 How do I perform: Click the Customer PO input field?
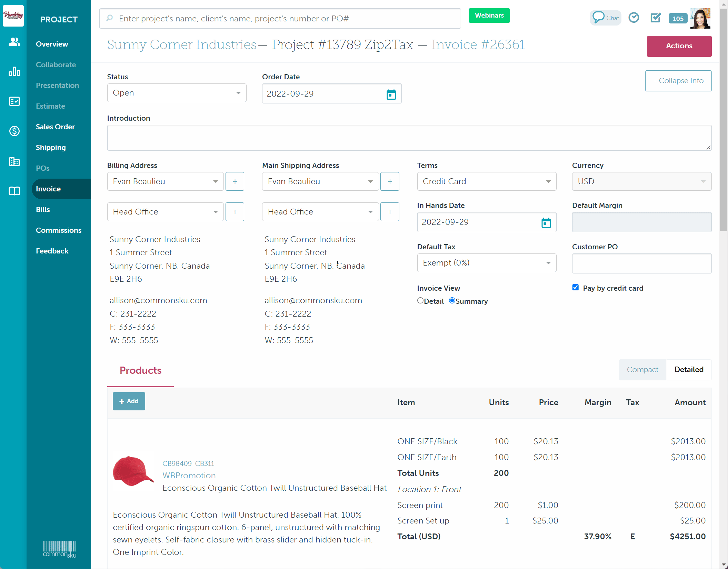641,263
